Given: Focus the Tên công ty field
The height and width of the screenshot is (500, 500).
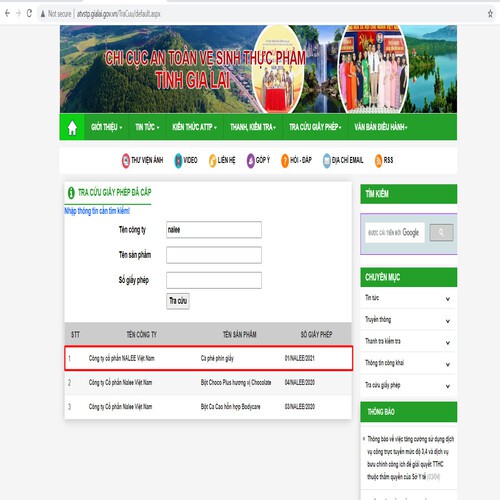Looking at the screenshot, I should point(214,230).
